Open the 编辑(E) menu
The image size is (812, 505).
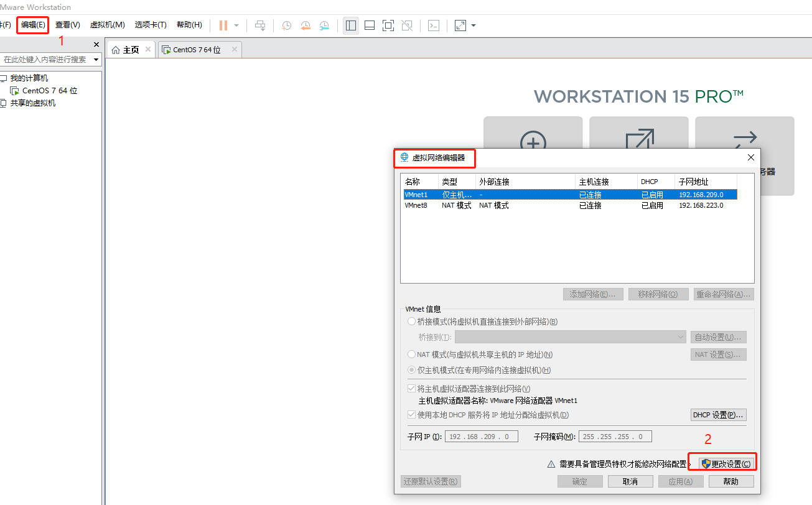tap(33, 25)
